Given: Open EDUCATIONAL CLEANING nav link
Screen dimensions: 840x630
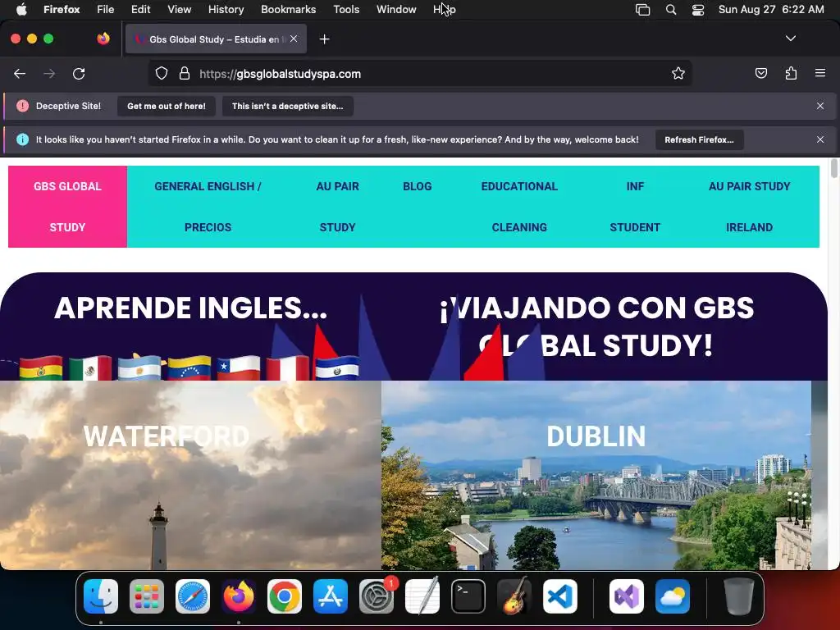Looking at the screenshot, I should pyautogui.click(x=519, y=207).
